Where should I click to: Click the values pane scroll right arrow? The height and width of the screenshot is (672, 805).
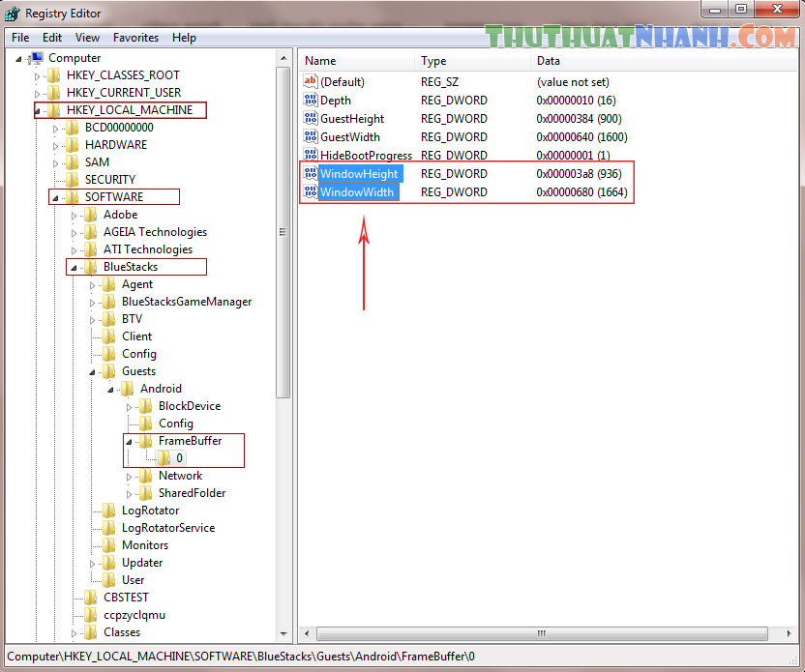pos(789,633)
